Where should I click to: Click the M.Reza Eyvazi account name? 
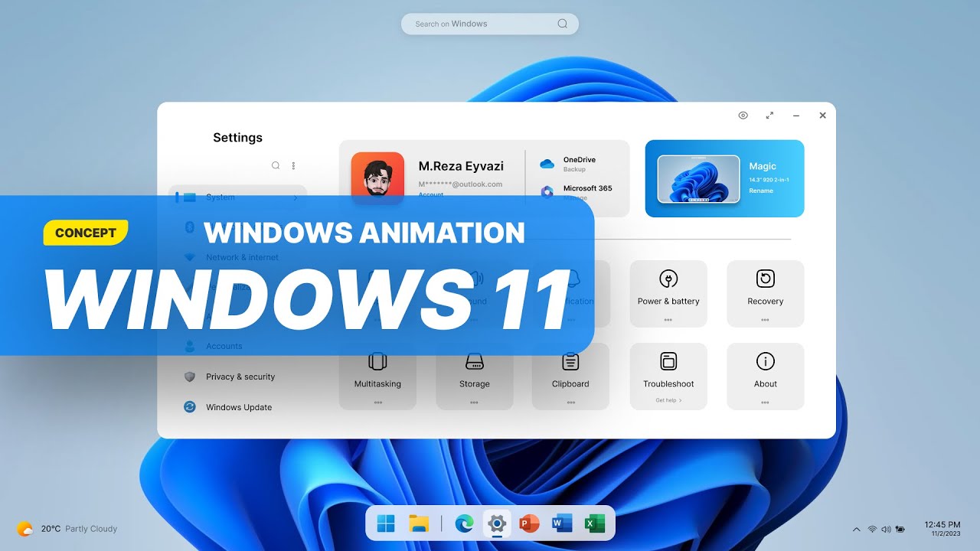(461, 166)
